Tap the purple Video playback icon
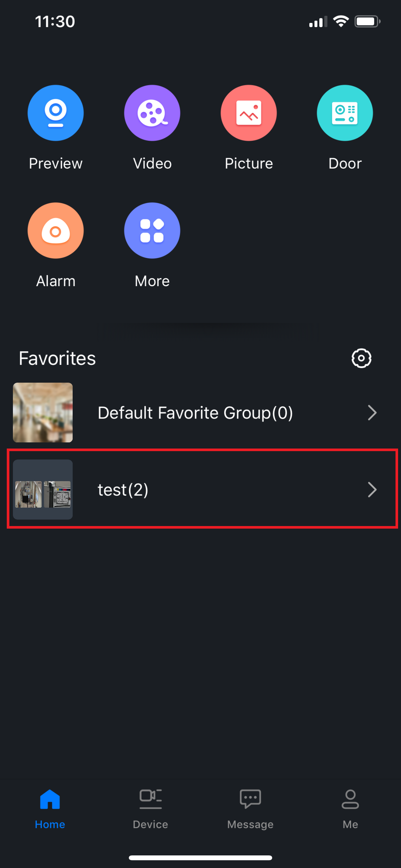The height and width of the screenshot is (868, 401). (x=152, y=113)
